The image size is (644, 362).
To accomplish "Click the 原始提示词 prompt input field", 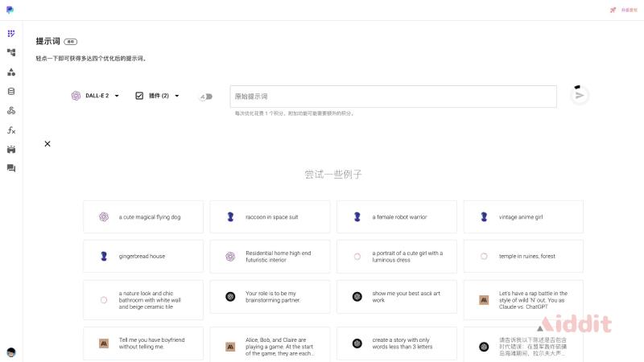I will [x=393, y=97].
